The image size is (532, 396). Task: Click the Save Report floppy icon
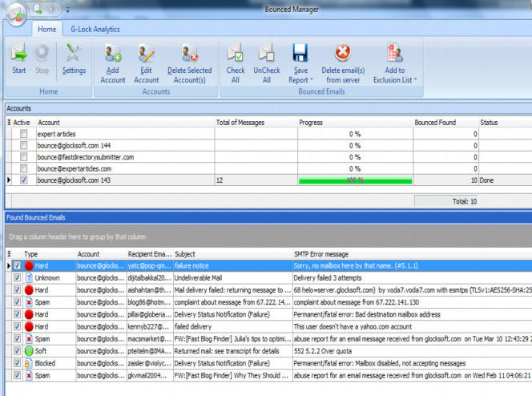coord(300,53)
